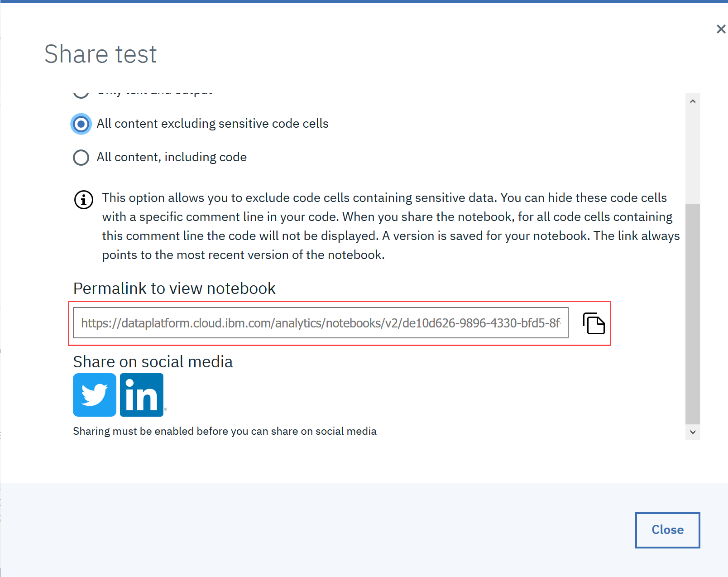
Task: Close the share dialog with the X icon
Action: (721, 29)
